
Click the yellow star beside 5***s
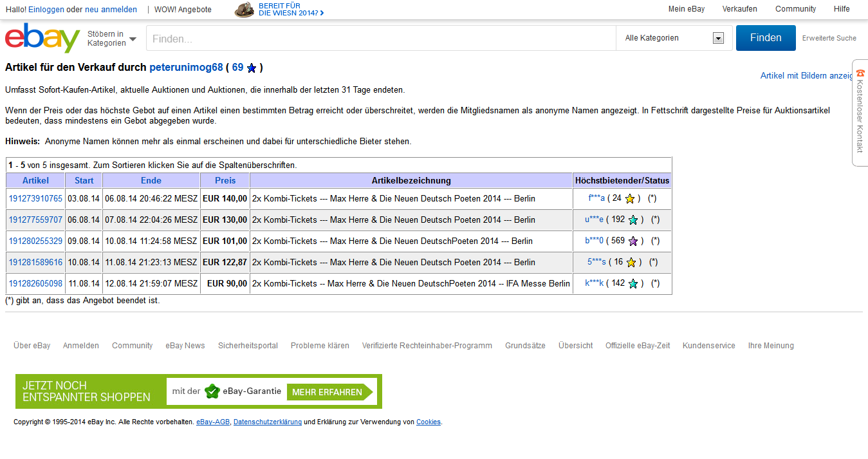(631, 263)
